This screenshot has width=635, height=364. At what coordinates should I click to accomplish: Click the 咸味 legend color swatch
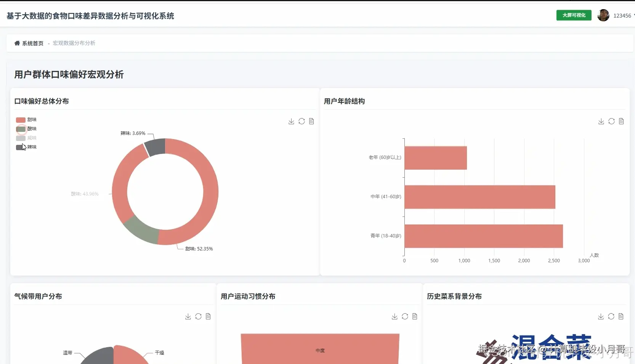pos(21,138)
